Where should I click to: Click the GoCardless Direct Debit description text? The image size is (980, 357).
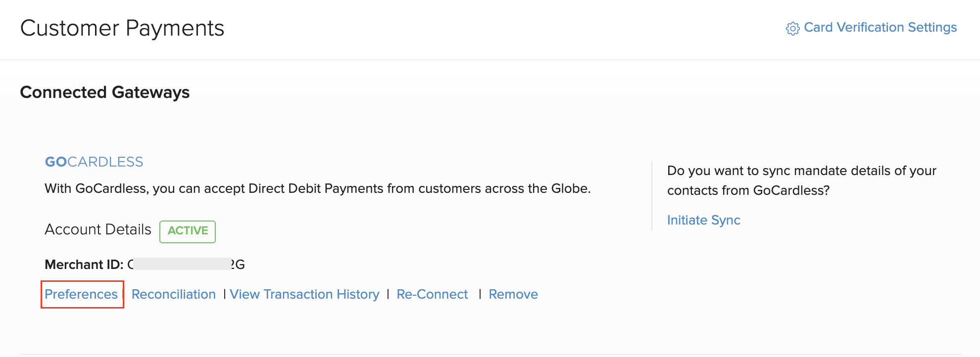point(317,188)
